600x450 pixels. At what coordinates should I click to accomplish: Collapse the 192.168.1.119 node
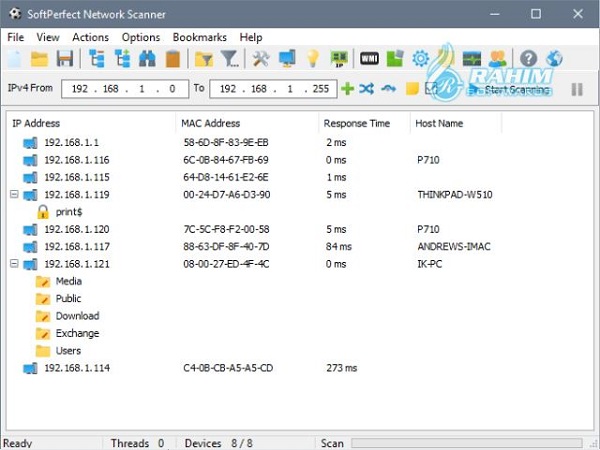click(14, 194)
